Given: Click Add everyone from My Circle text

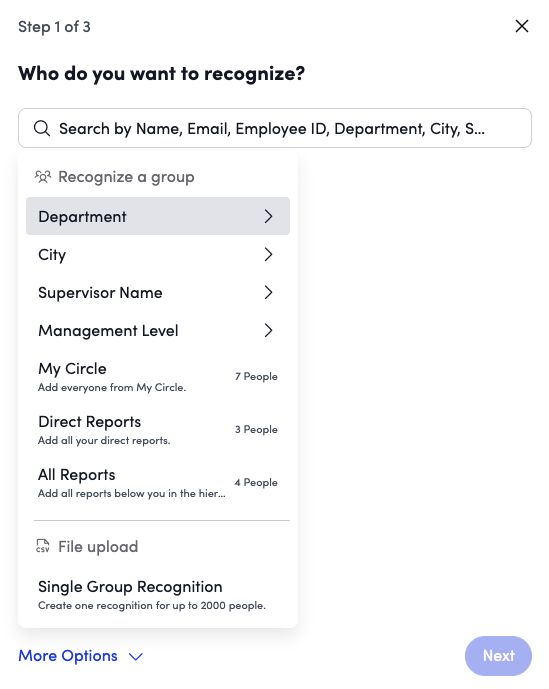Looking at the screenshot, I should (112, 388).
